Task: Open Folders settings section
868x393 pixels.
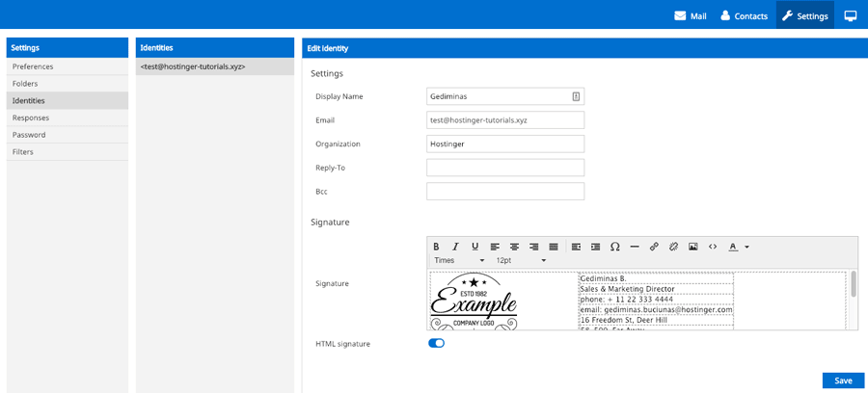Action: click(x=68, y=84)
